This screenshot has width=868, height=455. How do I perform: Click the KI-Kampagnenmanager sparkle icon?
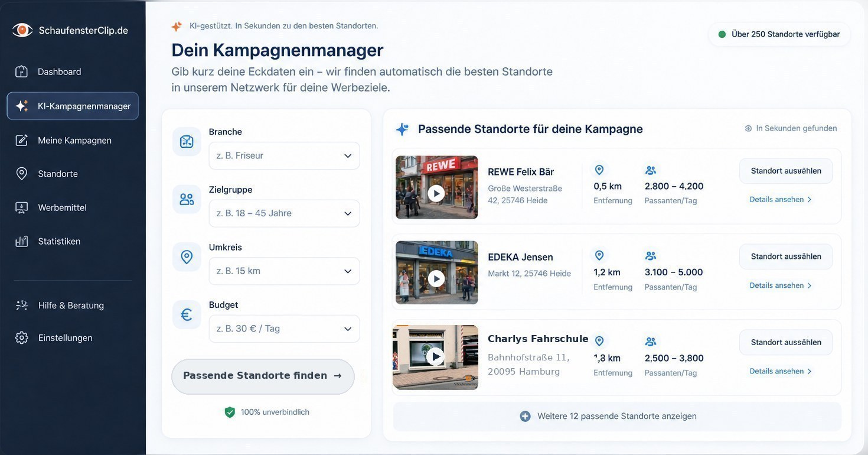22,106
